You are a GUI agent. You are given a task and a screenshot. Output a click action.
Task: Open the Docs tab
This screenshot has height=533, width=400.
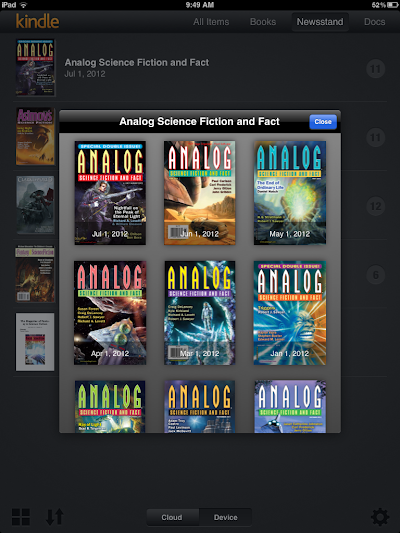coord(375,22)
